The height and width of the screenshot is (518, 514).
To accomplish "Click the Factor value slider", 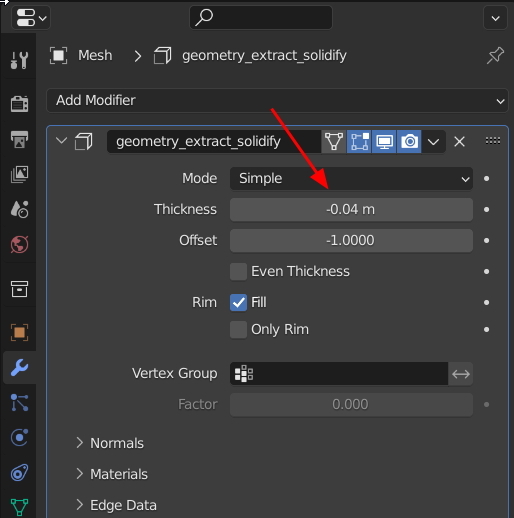I will [x=351, y=405].
